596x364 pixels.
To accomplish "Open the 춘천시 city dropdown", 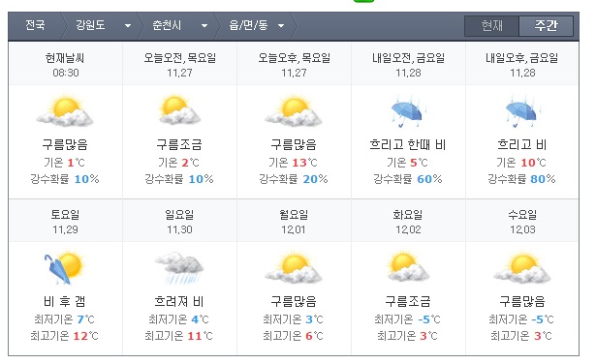I will point(180,25).
